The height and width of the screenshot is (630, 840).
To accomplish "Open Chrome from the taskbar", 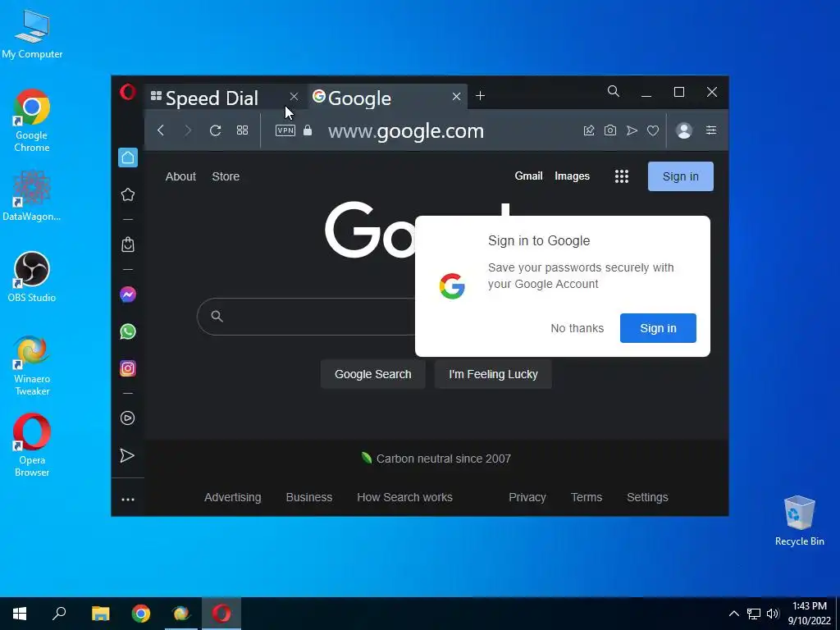I will pos(141,614).
